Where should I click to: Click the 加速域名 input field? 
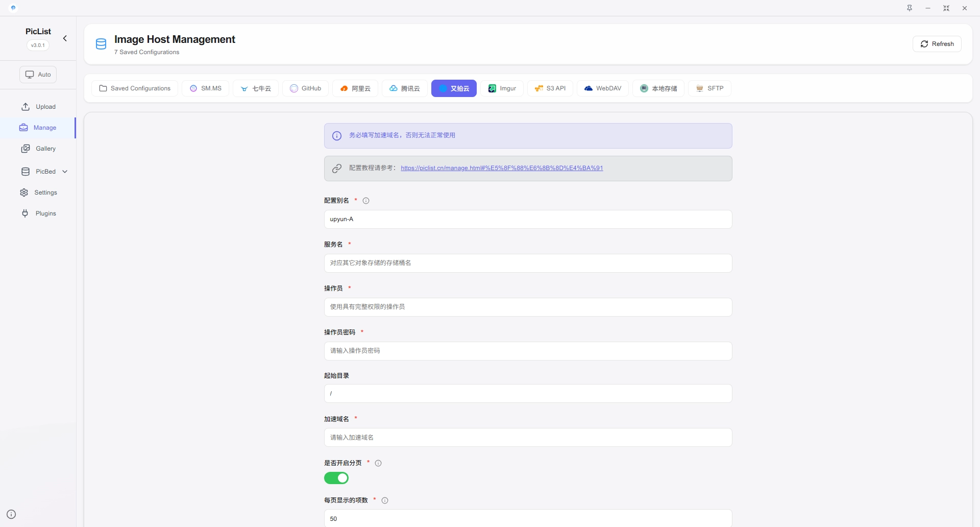point(528,438)
